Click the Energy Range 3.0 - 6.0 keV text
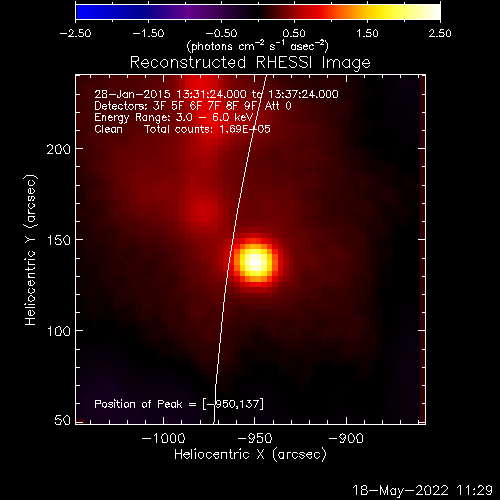The height and width of the screenshot is (500, 500). 174,117
